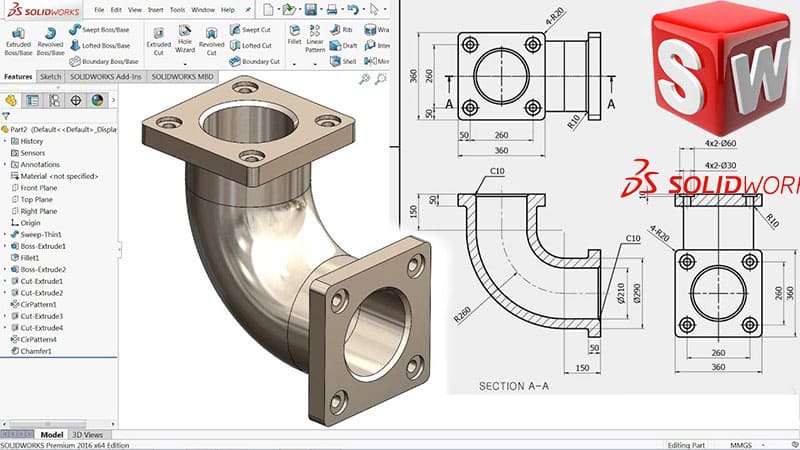Switch to the Sketch tab
800x450 pixels.
coord(51,77)
